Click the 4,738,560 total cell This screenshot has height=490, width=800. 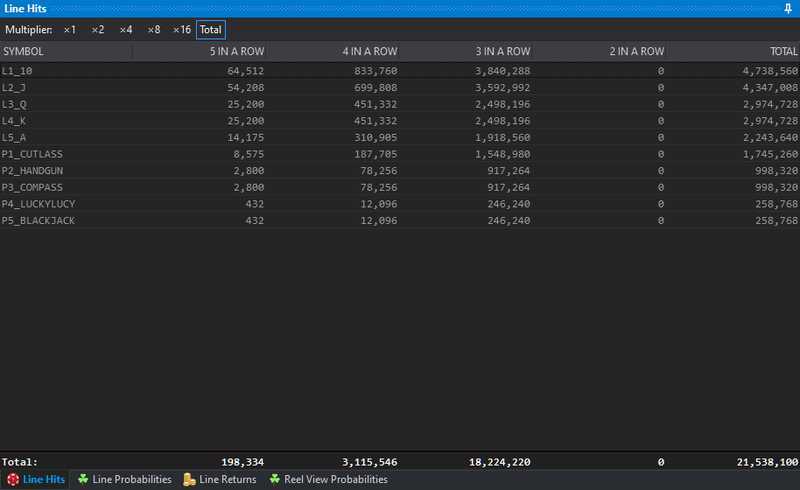tap(770, 71)
